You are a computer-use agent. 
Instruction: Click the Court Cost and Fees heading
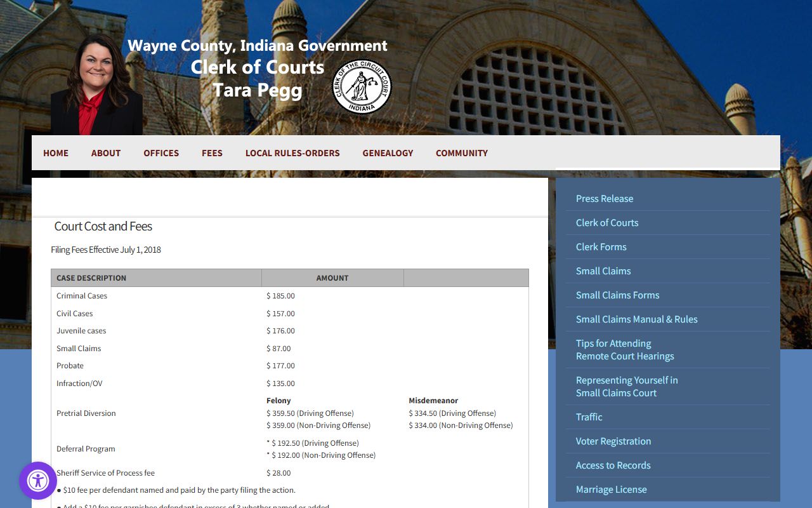pos(103,226)
